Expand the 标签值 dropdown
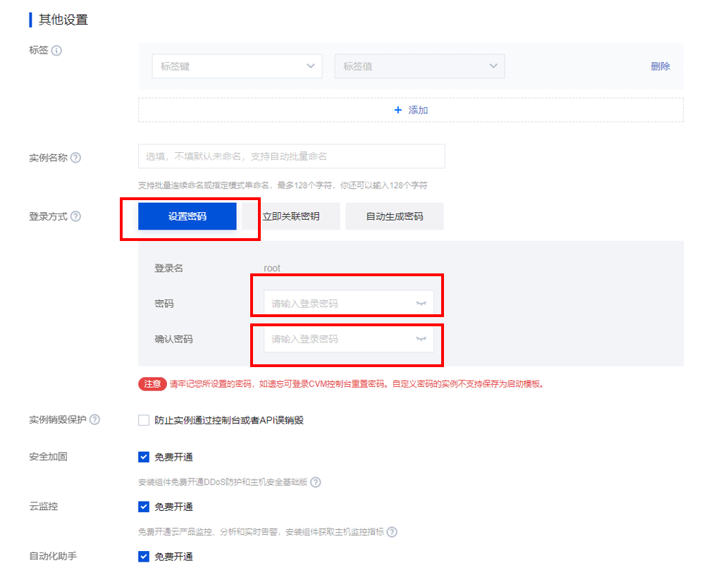The width and height of the screenshot is (728, 575). (x=419, y=66)
